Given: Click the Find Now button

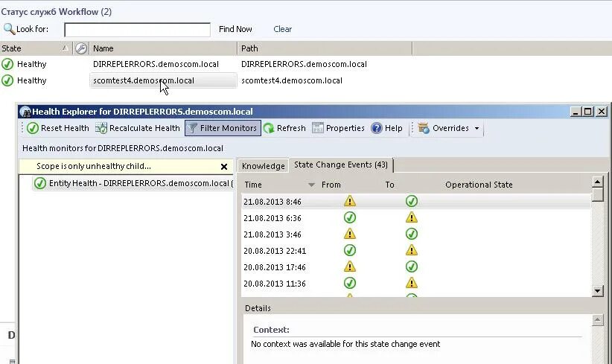Looking at the screenshot, I should coord(235,29).
